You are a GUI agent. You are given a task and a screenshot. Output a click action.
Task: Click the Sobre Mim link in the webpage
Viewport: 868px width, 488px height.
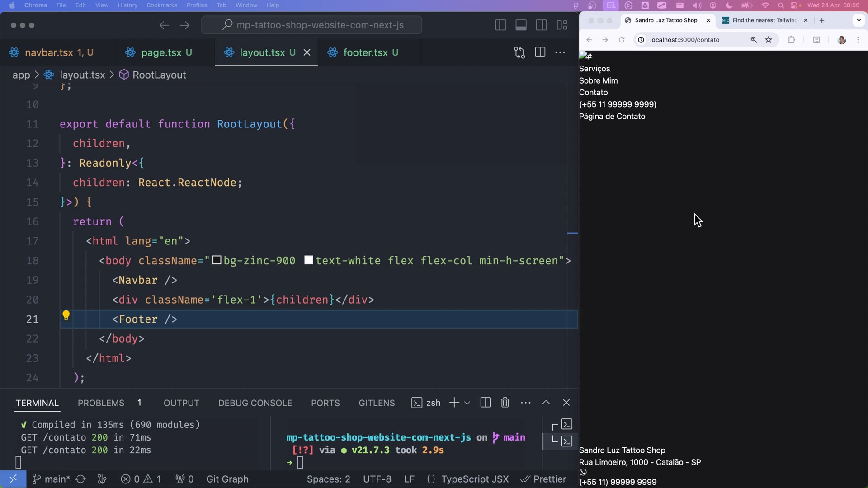pos(598,80)
